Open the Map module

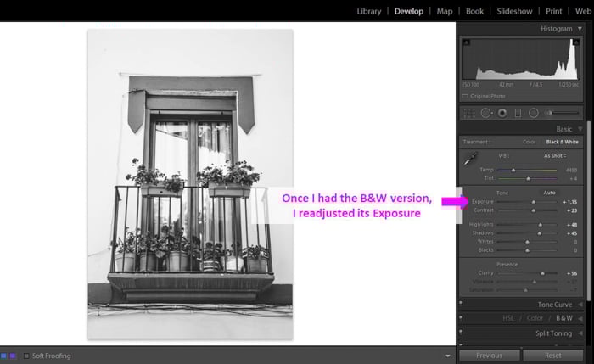(445, 11)
